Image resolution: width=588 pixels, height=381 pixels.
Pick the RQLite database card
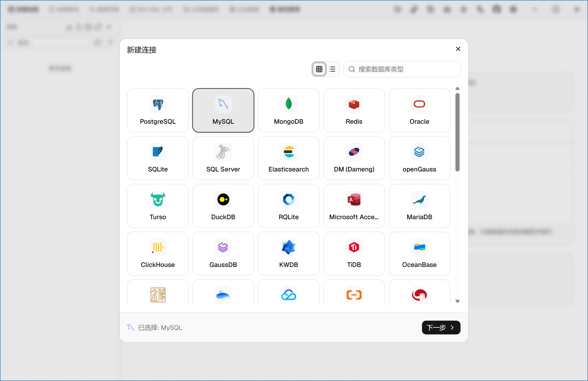click(x=288, y=206)
